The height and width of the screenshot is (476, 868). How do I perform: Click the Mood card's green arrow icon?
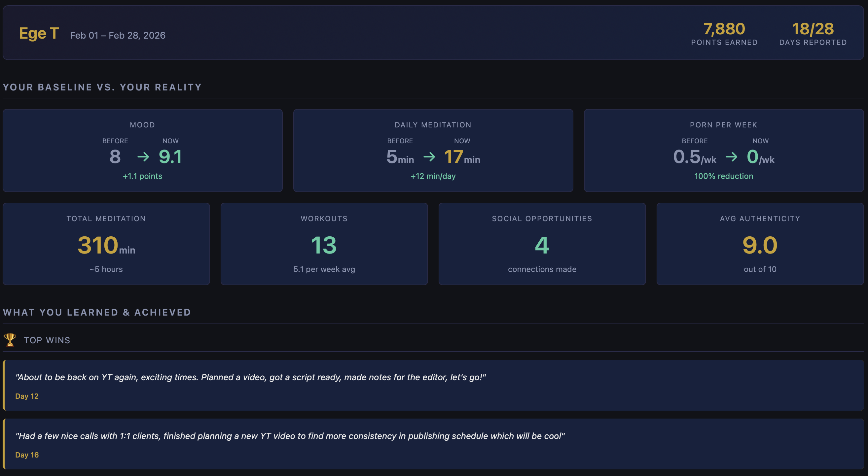click(143, 157)
